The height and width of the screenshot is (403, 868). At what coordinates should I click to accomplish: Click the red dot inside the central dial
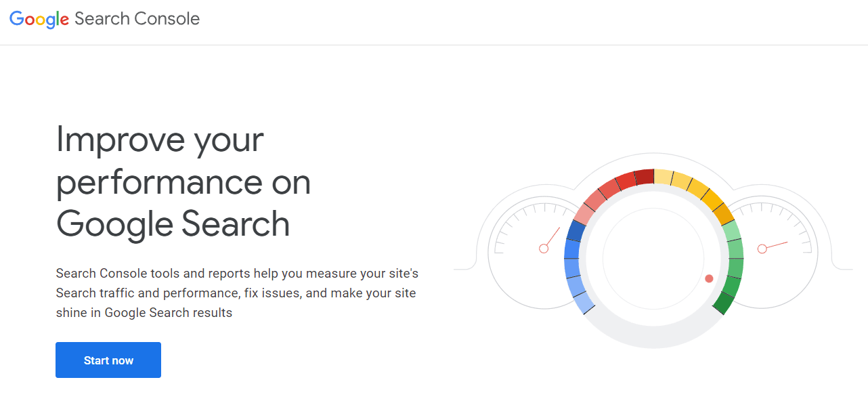click(709, 278)
